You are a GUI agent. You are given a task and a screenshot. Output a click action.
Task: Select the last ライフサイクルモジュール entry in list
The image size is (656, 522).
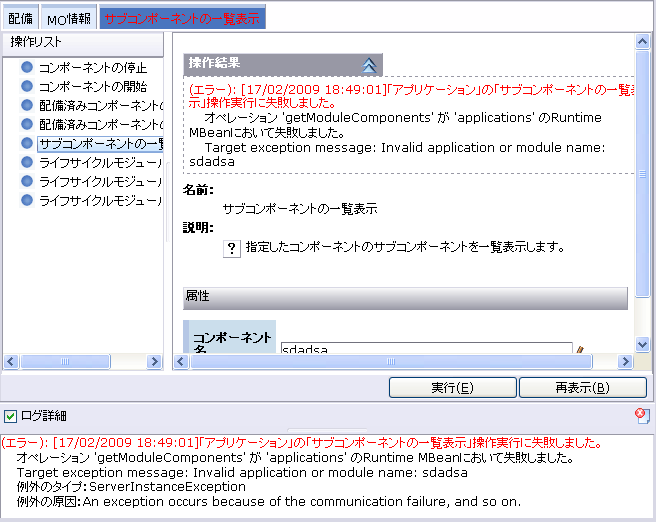100,201
